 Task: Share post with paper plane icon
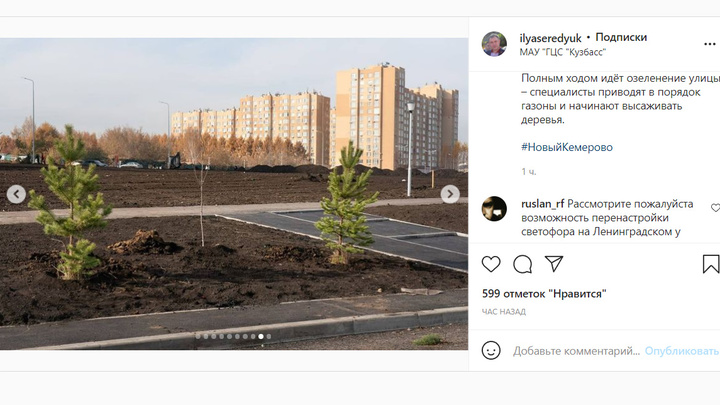coord(554,264)
